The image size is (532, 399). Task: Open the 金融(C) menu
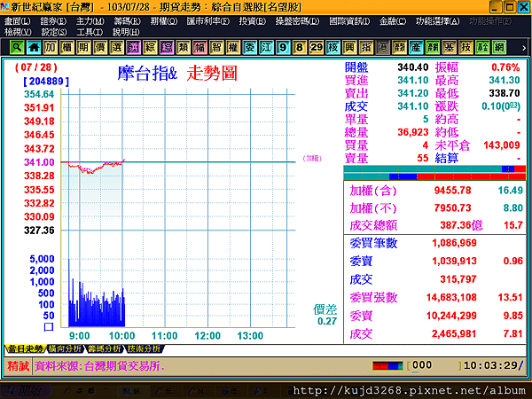[x=393, y=21]
